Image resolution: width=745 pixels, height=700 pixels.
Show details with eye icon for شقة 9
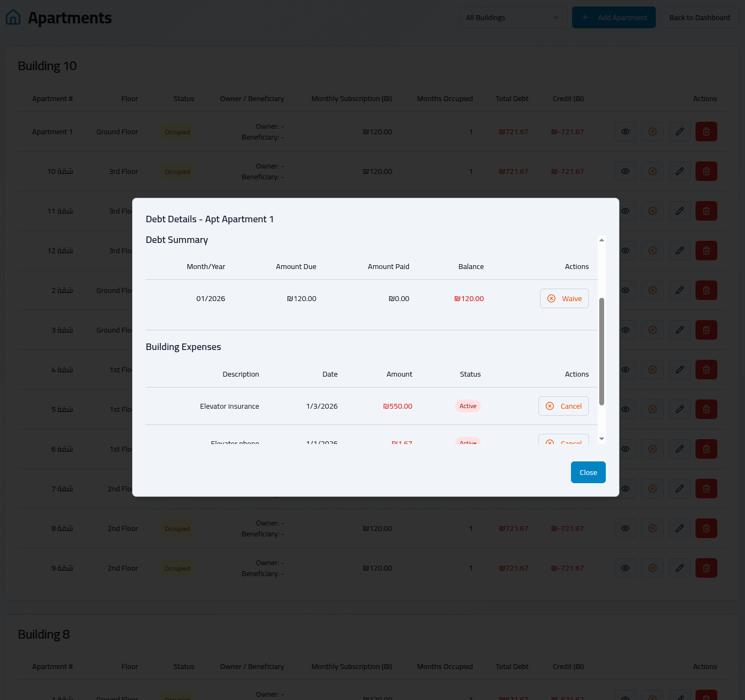coord(625,568)
